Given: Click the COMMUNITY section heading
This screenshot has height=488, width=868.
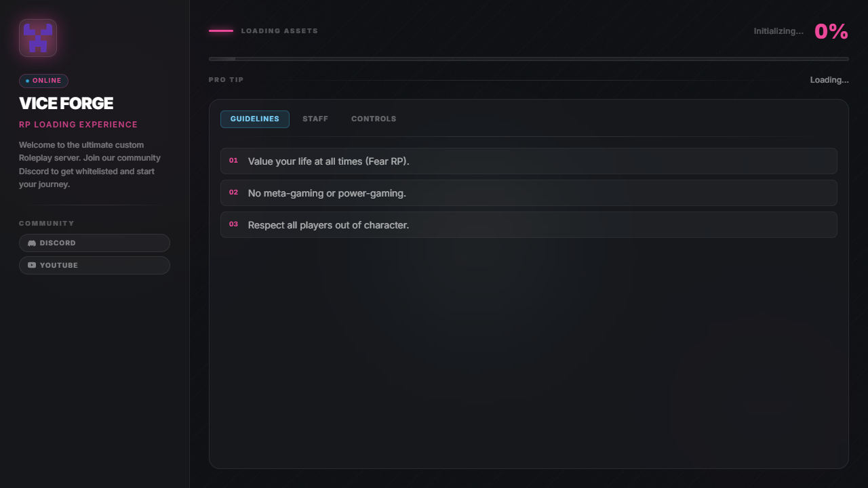Looking at the screenshot, I should pos(47,224).
